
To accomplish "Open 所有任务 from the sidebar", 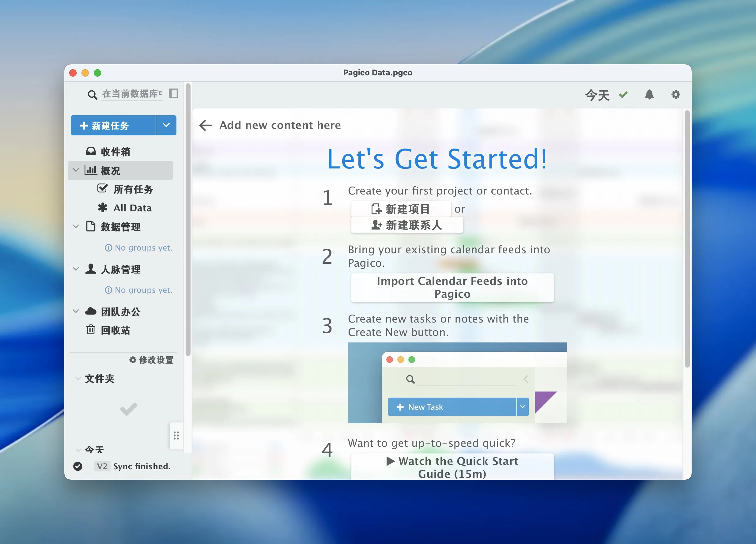I will click(133, 189).
